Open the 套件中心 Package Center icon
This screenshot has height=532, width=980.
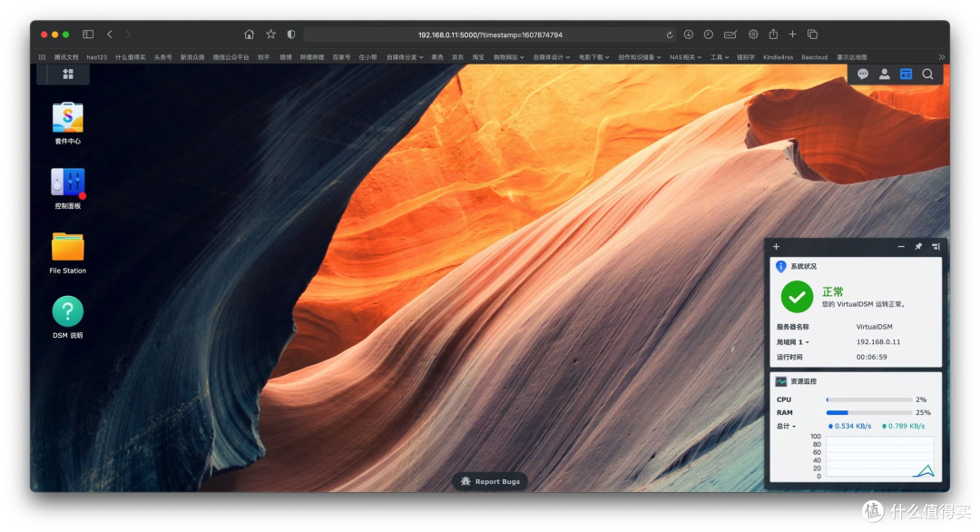67,118
